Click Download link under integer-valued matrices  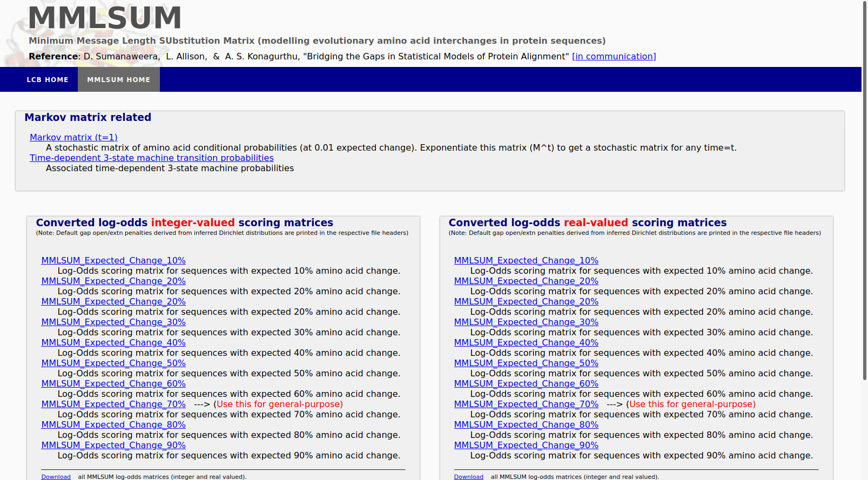click(x=56, y=477)
